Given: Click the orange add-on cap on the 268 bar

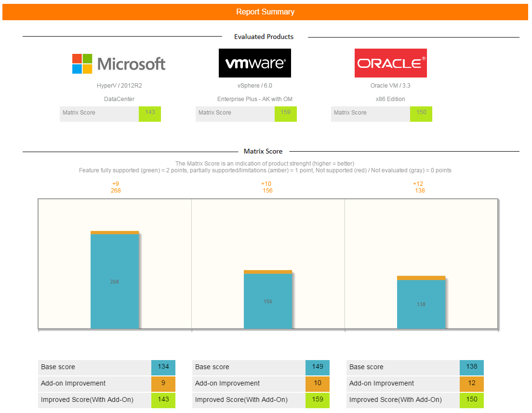Looking at the screenshot, I should (x=115, y=233).
